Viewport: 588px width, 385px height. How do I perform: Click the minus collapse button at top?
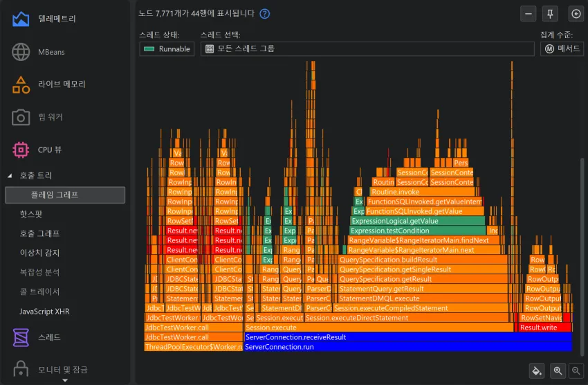click(528, 14)
